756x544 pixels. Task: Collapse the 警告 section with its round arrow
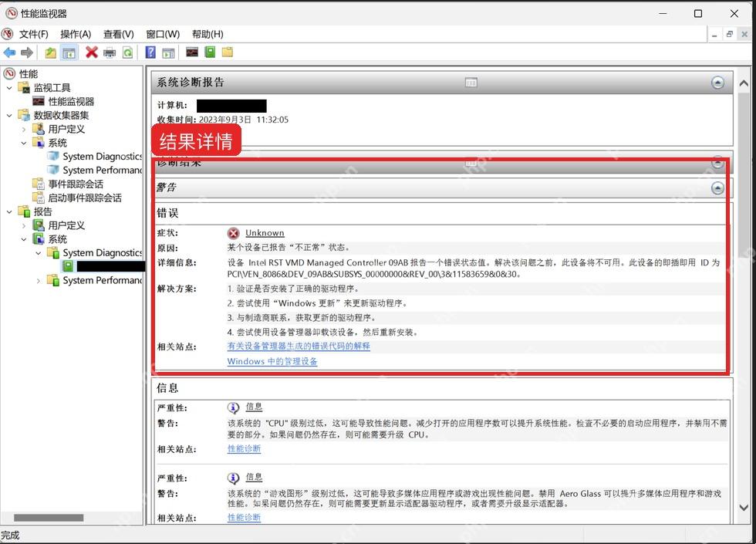(x=717, y=188)
